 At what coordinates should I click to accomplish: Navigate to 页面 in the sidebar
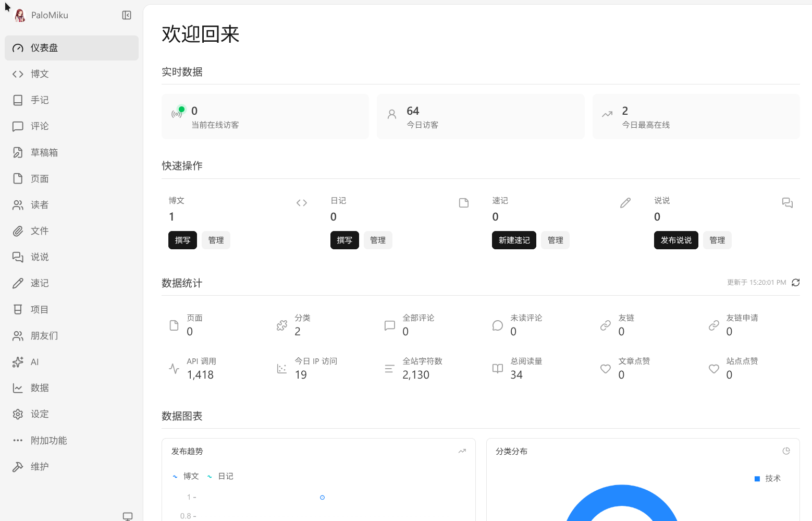click(71, 179)
